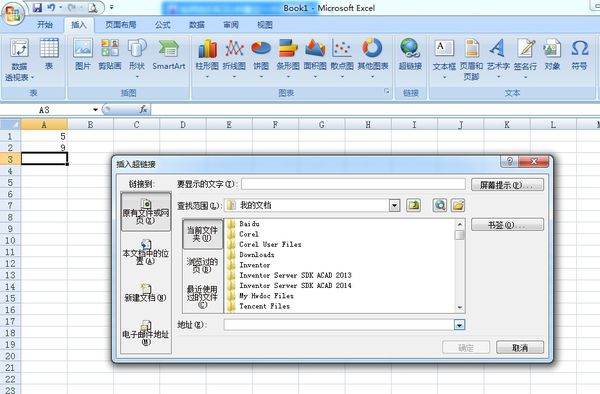Click the ScreenTip (屏幕提示) button
This screenshot has width=600, height=394.
(507, 185)
